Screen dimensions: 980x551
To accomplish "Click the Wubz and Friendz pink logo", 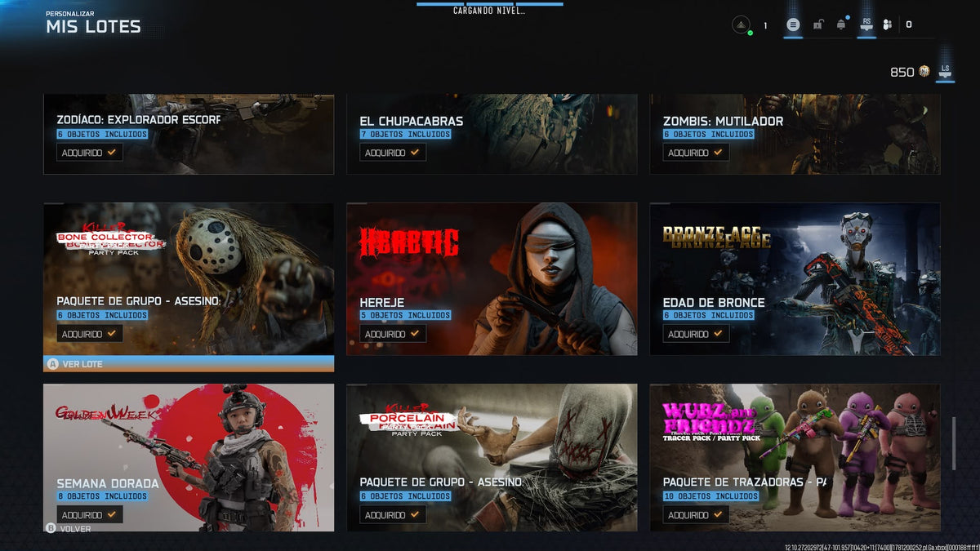I will click(x=710, y=422).
